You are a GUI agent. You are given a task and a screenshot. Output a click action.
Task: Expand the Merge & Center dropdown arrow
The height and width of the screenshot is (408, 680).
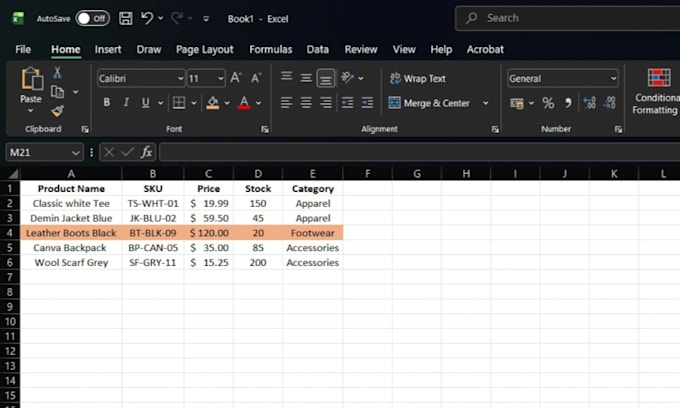486,103
